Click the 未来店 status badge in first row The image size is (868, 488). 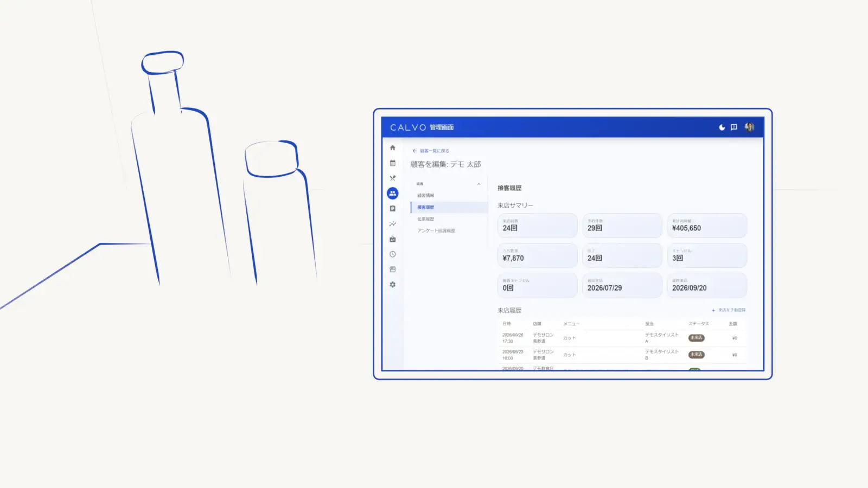coord(697,338)
